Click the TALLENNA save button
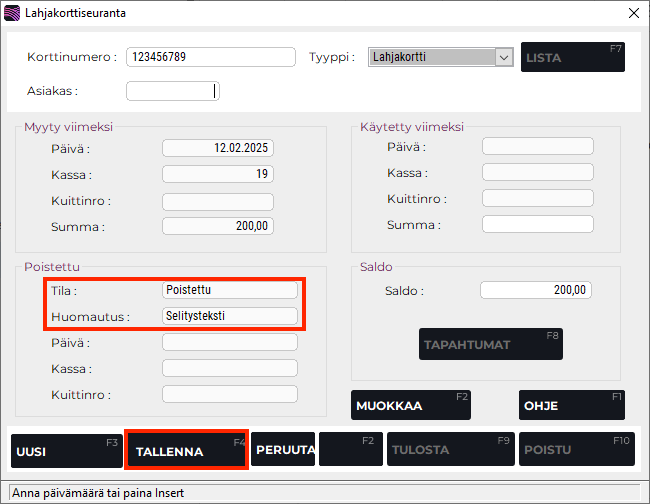Viewport: 650px width, 504px height. click(x=186, y=451)
